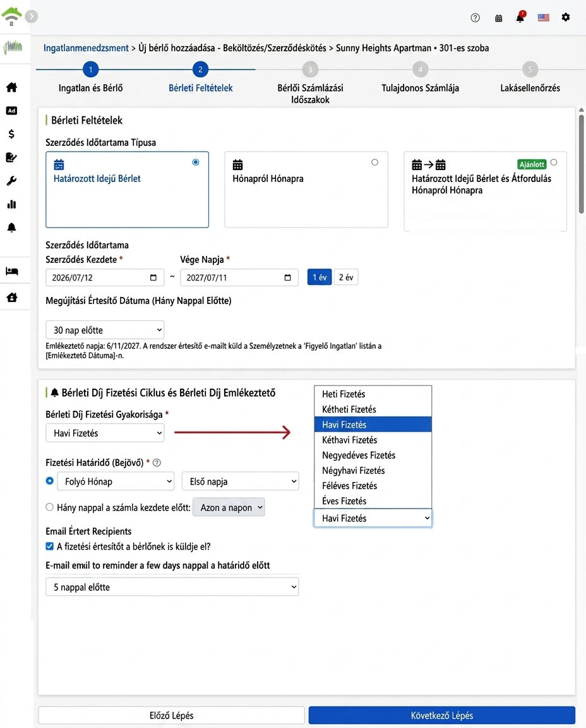Choose Heti Fizetés from the list
Screen dimensions: 586x728
373,394
